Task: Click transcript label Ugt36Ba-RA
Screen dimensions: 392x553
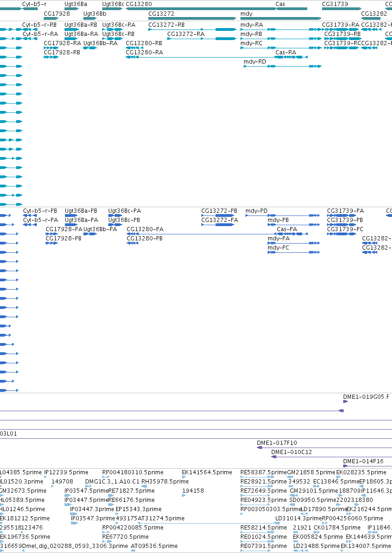Action: (x=81, y=34)
